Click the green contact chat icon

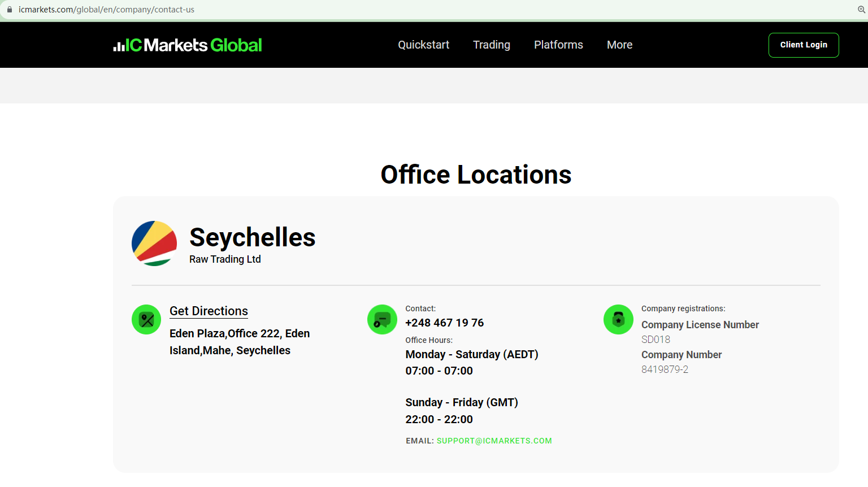(382, 320)
